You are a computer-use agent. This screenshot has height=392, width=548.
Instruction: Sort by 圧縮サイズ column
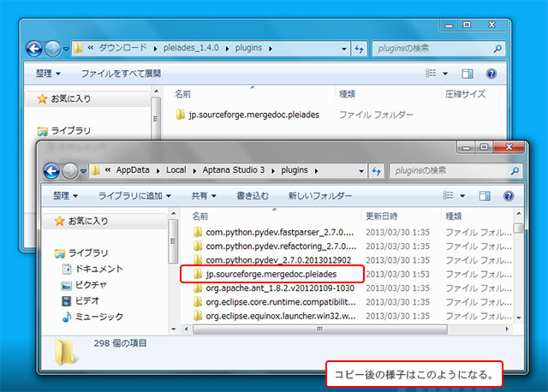tap(465, 94)
